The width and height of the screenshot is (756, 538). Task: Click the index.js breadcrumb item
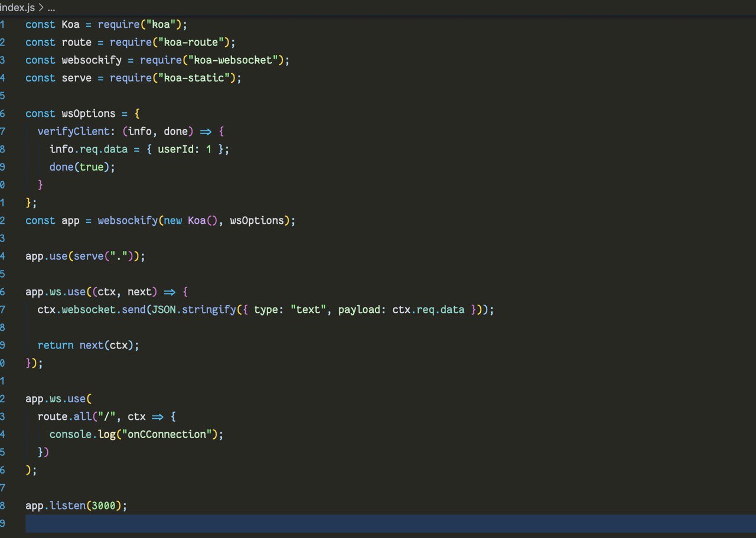click(x=17, y=8)
